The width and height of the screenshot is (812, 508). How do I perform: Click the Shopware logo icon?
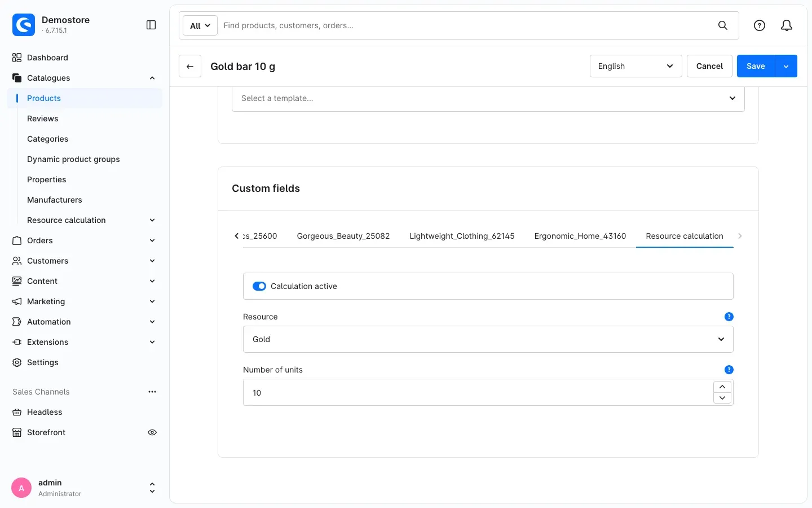pyautogui.click(x=24, y=25)
